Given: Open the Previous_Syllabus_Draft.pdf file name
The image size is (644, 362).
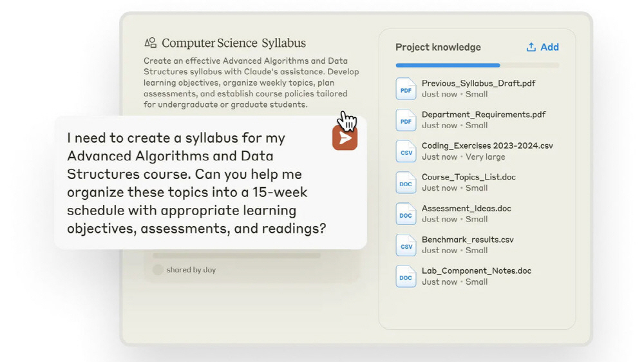Looking at the screenshot, I should coord(478,83).
